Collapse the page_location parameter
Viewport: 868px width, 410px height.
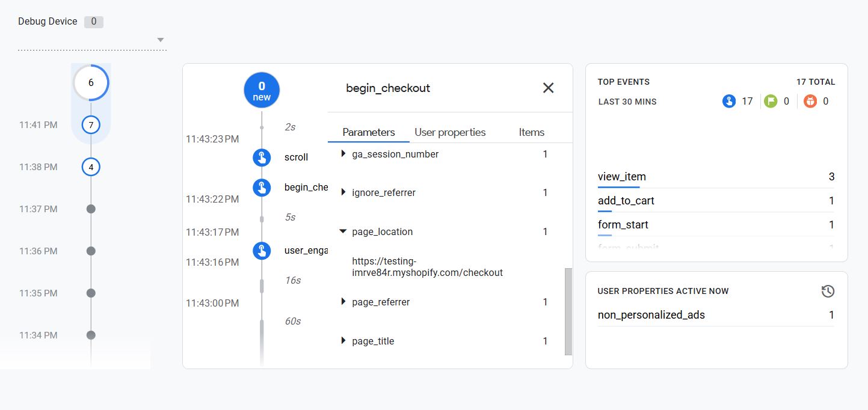click(343, 231)
